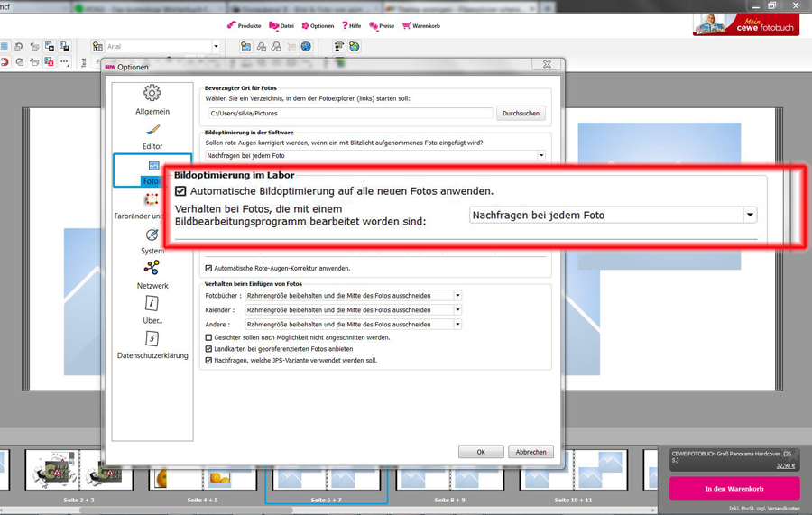
Task: Click the person with board icon
Action: pos(338,47)
